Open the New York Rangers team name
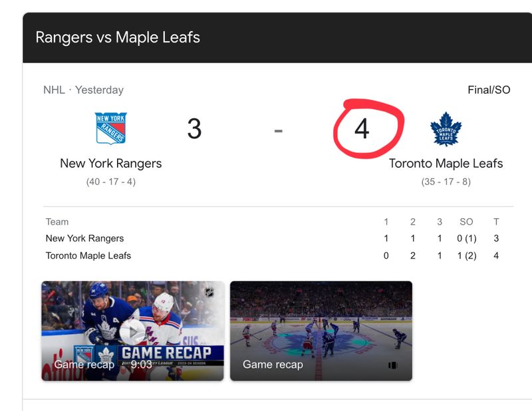Viewport: 532px width, 411px height. [110, 163]
